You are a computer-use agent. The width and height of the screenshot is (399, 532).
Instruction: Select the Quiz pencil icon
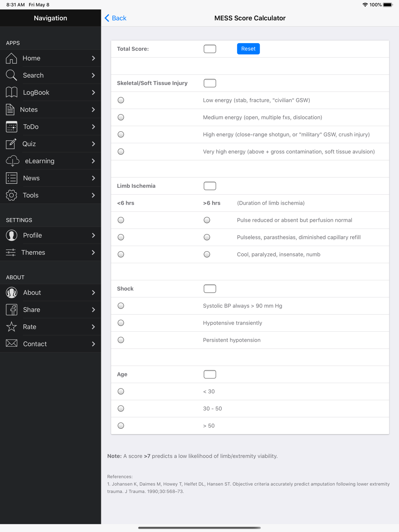pos(12,144)
